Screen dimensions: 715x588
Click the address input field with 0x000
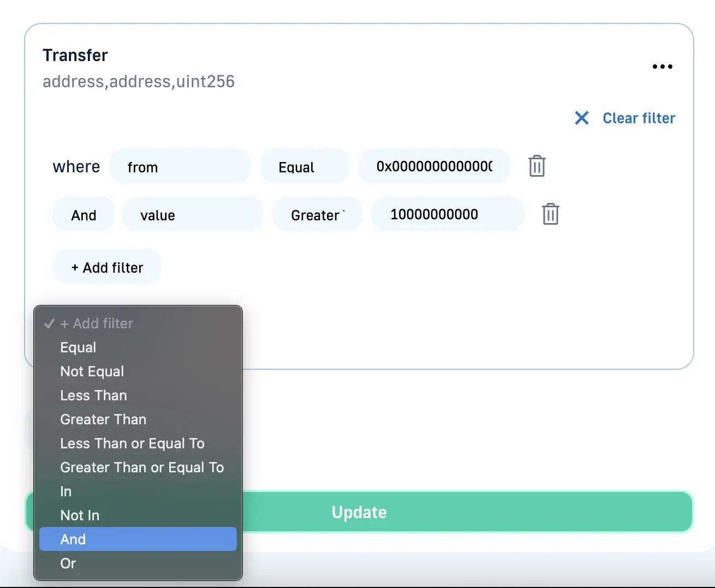click(x=434, y=166)
